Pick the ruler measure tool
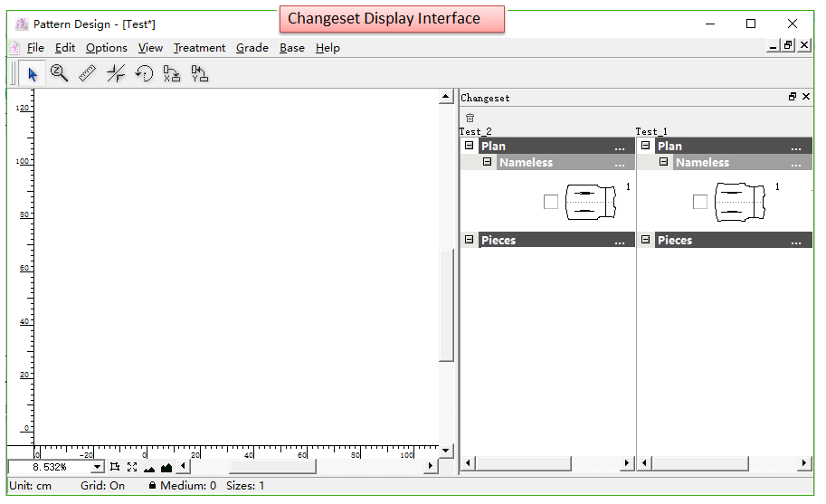This screenshot has width=826, height=504. click(88, 74)
